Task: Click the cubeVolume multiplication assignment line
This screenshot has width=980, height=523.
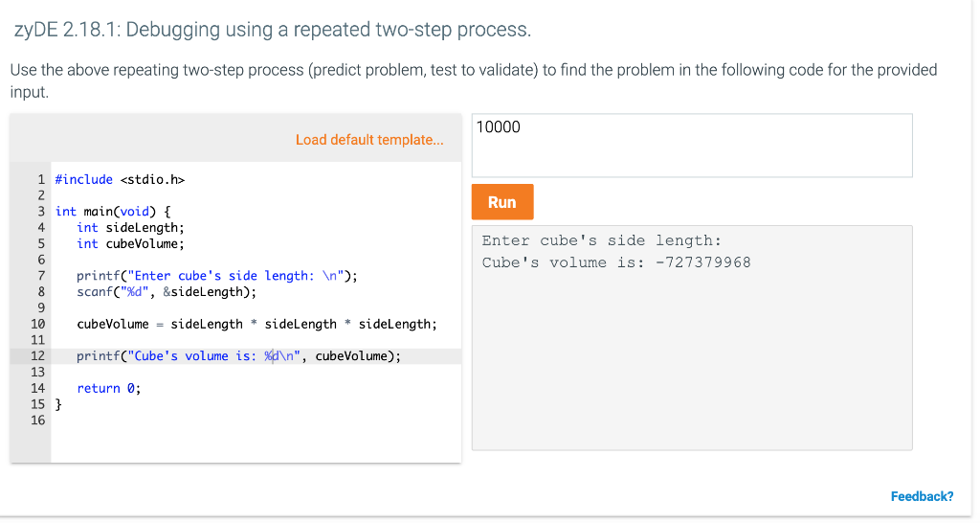Action: (x=256, y=324)
